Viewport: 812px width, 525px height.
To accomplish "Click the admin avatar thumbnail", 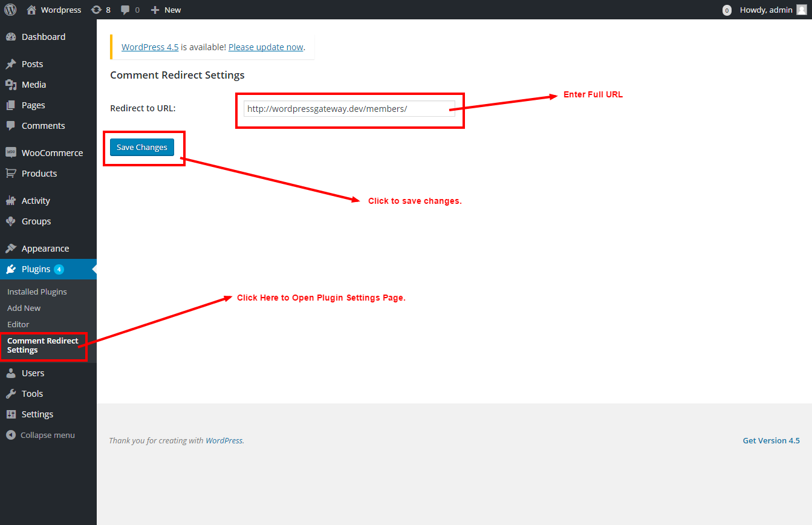I will [801, 10].
